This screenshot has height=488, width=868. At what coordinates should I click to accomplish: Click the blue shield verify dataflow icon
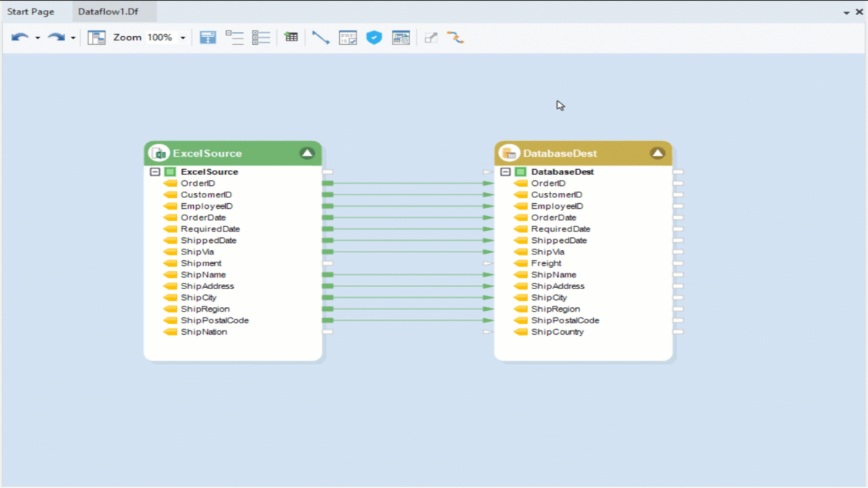pyautogui.click(x=374, y=37)
